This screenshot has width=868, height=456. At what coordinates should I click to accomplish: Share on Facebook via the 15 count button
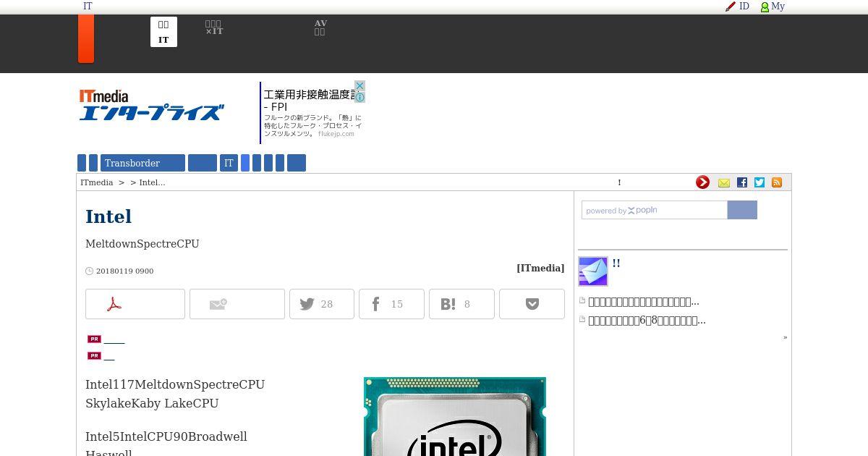pyautogui.click(x=391, y=304)
